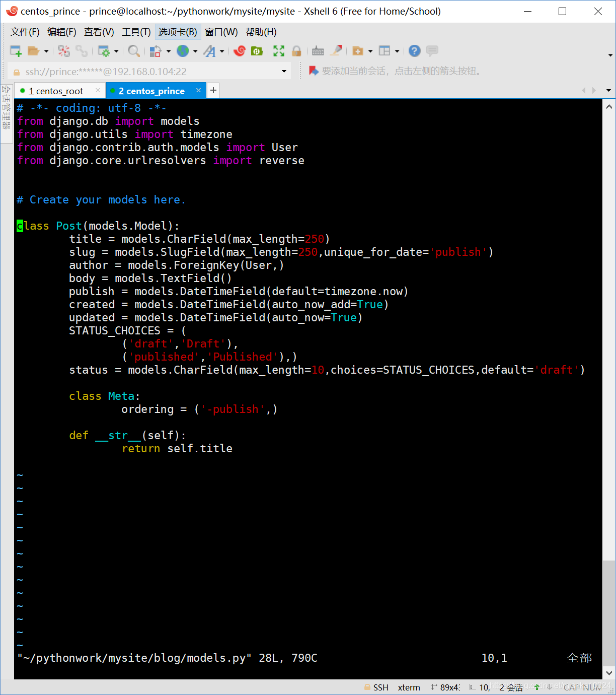This screenshot has height=695, width=616.
Task: Toggle full screen with green arrows icon
Action: click(x=279, y=51)
